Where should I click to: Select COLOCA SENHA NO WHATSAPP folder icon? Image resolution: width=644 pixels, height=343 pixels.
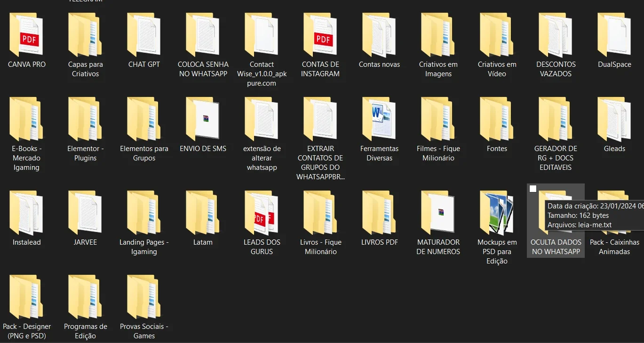(x=203, y=34)
